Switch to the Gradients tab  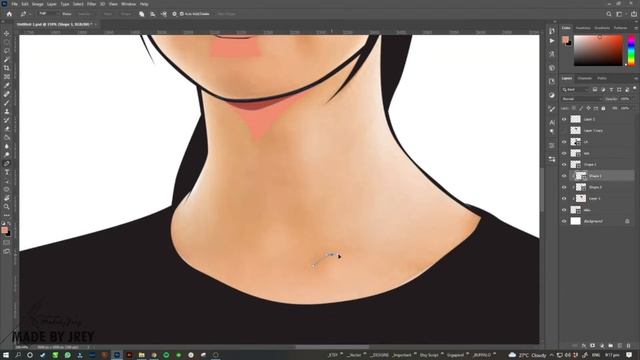click(x=602, y=28)
